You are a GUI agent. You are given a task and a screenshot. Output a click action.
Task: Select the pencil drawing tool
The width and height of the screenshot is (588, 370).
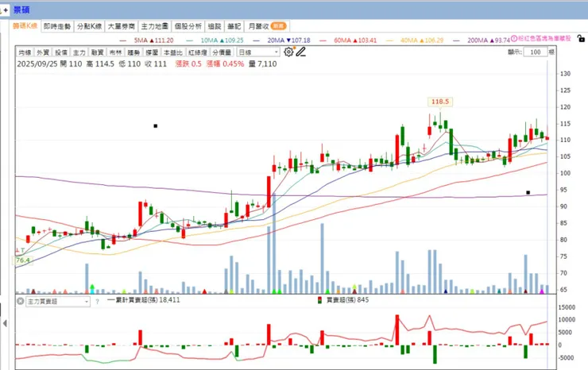tap(300, 52)
